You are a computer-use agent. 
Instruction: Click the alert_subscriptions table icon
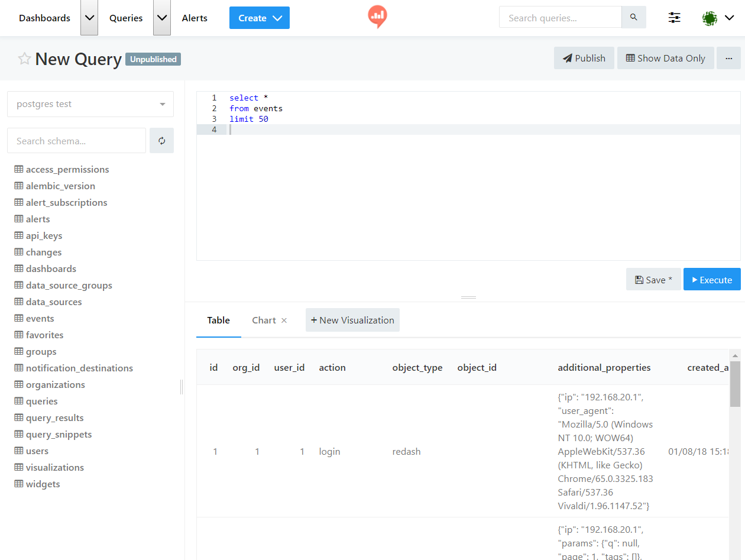(x=19, y=203)
